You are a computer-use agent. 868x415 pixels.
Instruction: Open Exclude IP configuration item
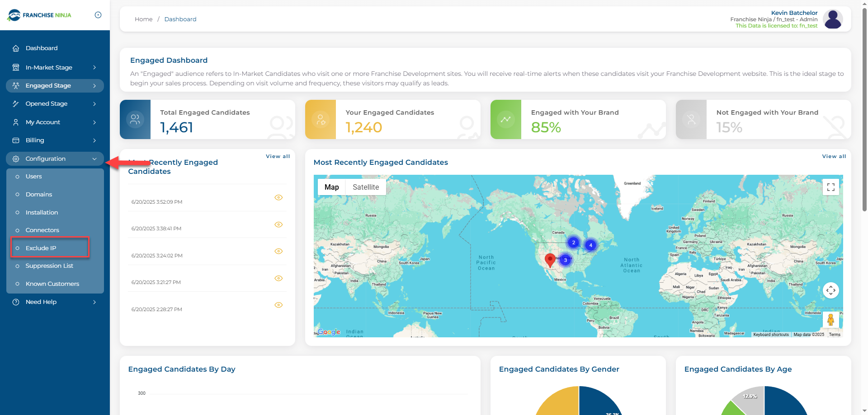[41, 248]
